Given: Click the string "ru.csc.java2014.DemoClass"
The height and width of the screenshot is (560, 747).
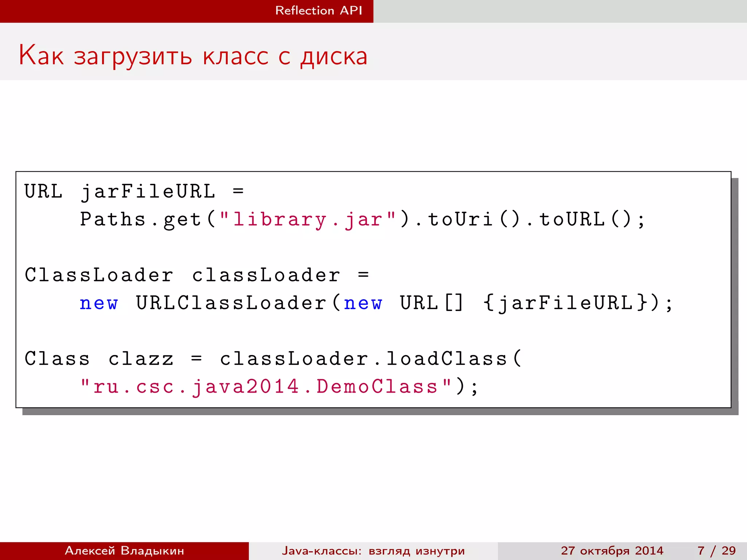Looking at the screenshot, I should tap(266, 387).
